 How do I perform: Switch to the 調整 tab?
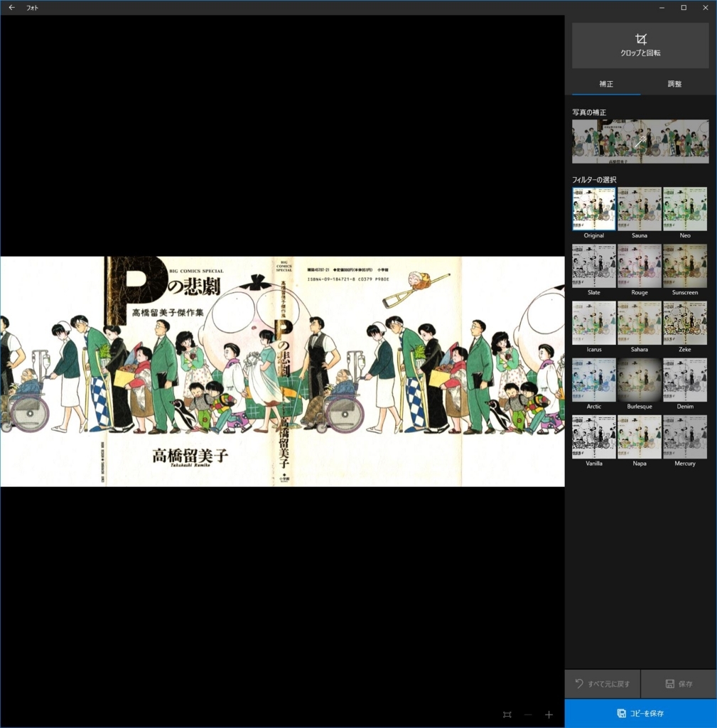pyautogui.click(x=674, y=84)
